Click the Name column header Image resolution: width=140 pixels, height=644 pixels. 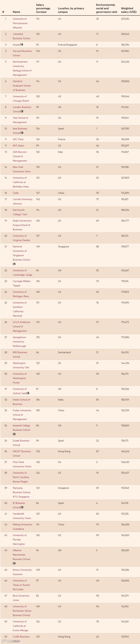[x=16, y=12]
